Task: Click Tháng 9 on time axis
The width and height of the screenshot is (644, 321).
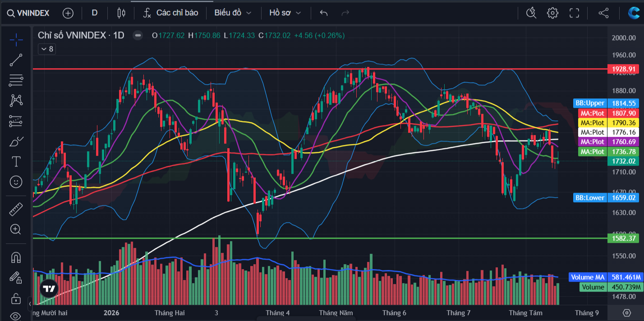Action: (587, 312)
